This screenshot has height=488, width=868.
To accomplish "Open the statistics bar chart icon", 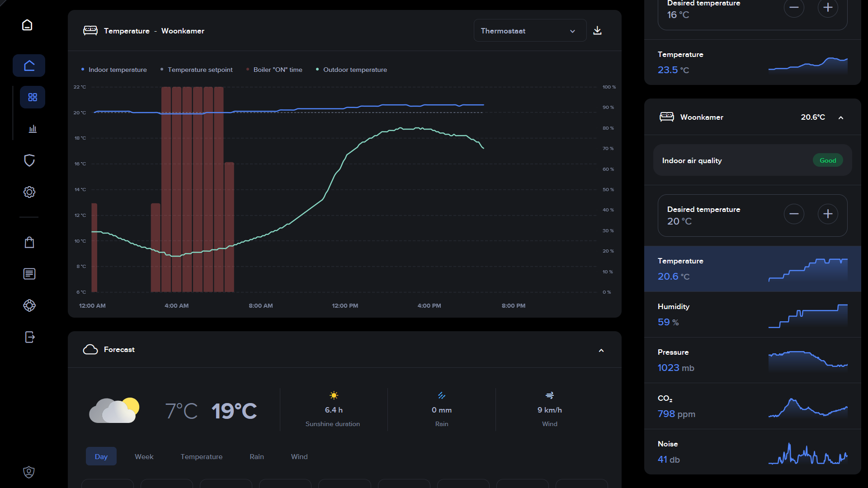I will tap(33, 129).
